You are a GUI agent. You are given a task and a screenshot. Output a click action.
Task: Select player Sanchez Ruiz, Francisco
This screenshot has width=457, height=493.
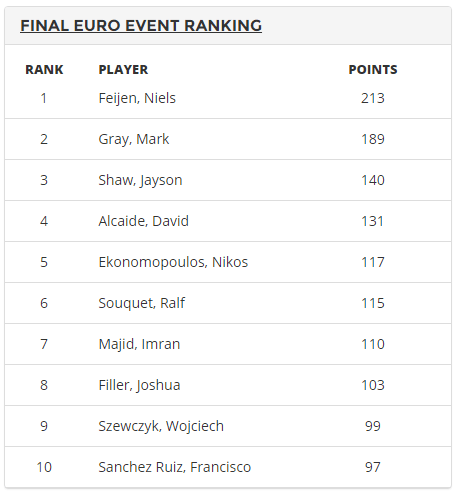175,467
